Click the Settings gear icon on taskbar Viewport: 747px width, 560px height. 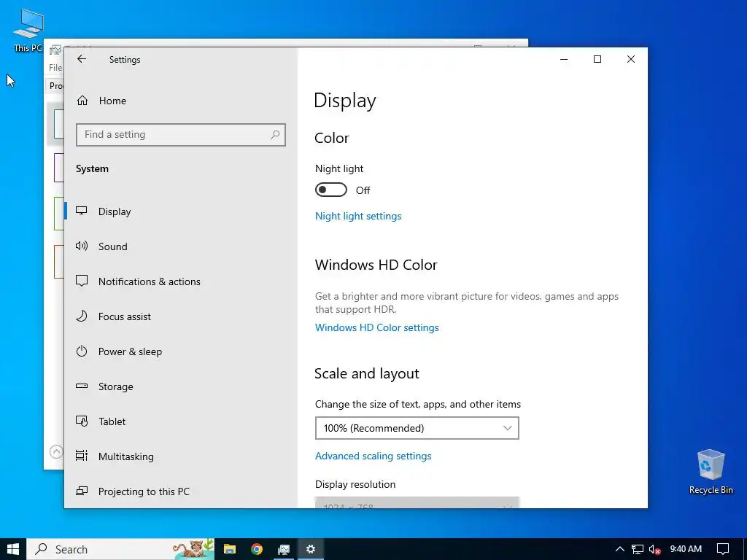coord(311,549)
